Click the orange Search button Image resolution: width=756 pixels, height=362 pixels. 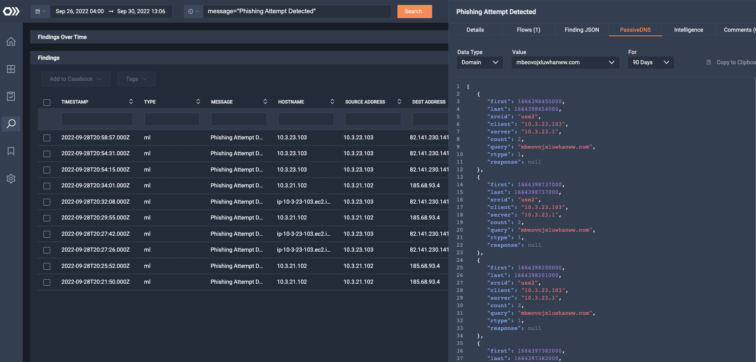(x=414, y=11)
